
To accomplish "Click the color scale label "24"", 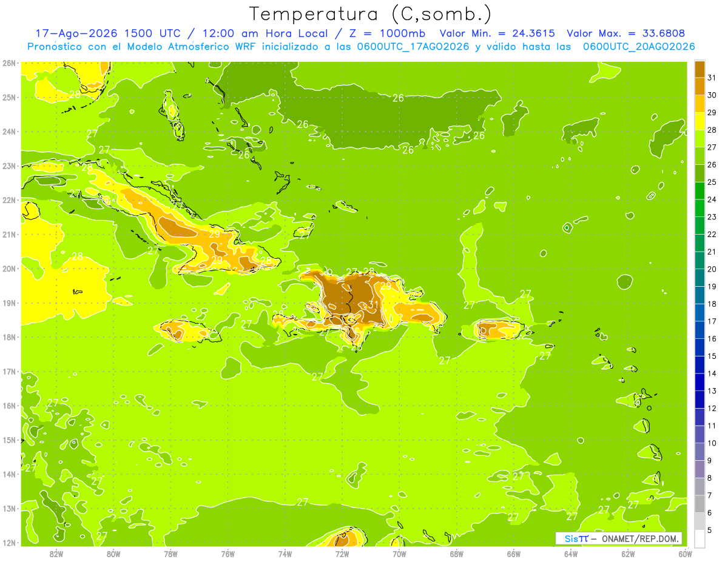I will tap(712, 199).
